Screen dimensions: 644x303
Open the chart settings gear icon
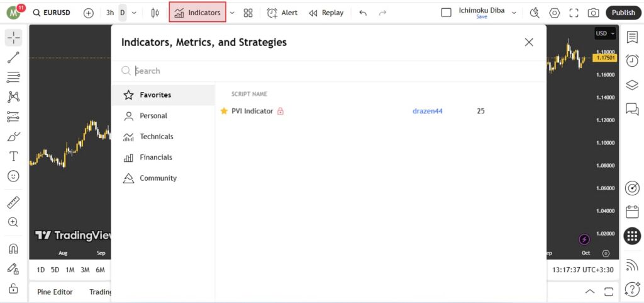[x=554, y=13]
